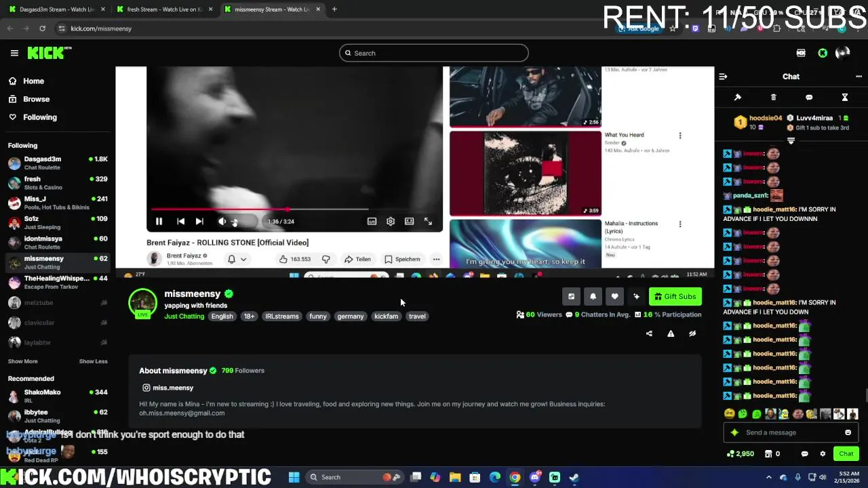Click the chat trash icon
Image resolution: width=868 pixels, height=488 pixels.
774,98
